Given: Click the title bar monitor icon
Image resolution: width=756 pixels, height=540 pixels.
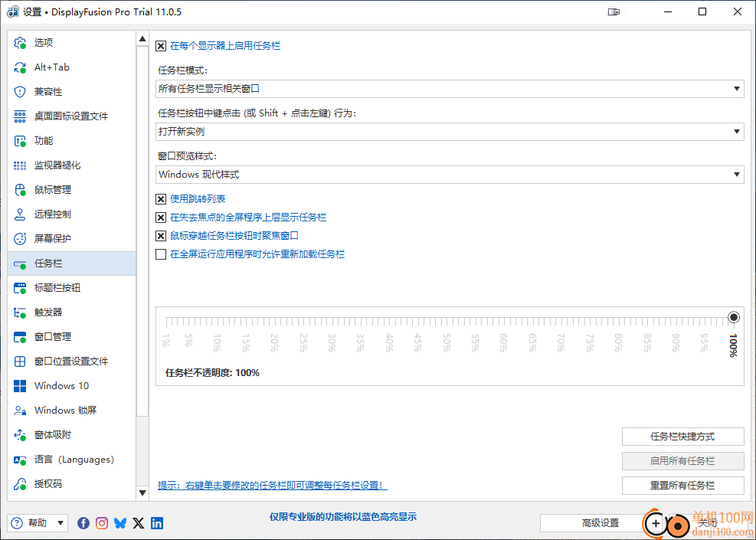Looking at the screenshot, I should [614, 12].
